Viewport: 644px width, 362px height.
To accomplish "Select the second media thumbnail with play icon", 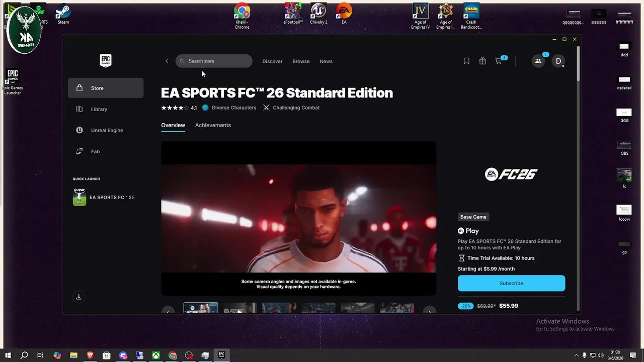I will click(x=240, y=308).
